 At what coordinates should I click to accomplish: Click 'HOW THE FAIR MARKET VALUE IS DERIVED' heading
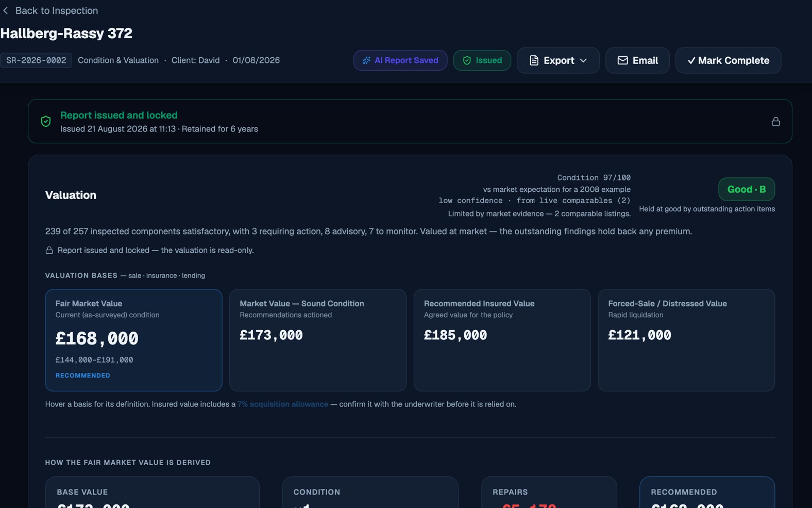(128, 463)
